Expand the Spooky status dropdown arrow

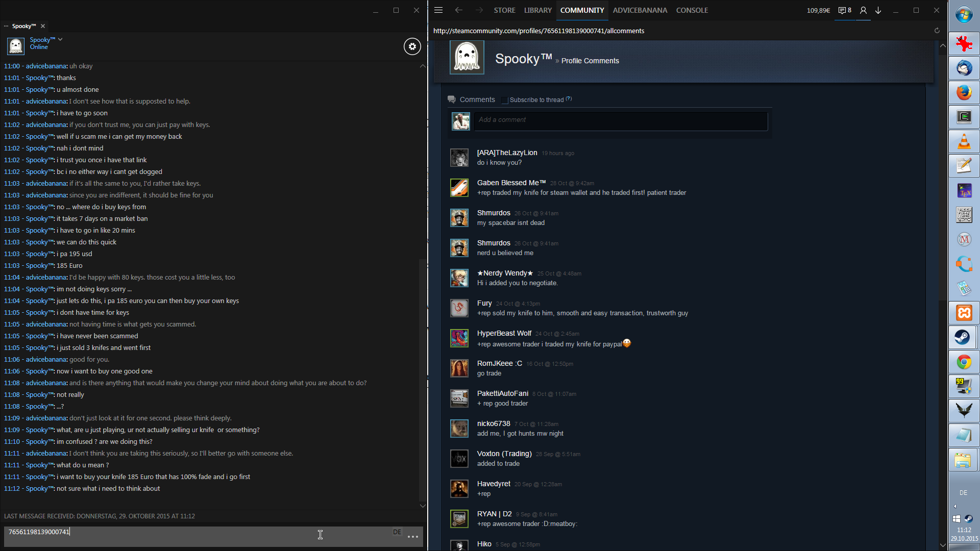(60, 39)
